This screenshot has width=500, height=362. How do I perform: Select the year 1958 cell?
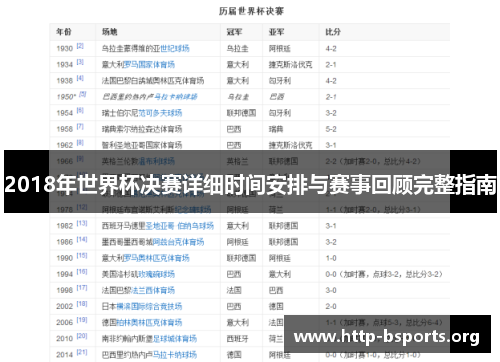coord(65,129)
